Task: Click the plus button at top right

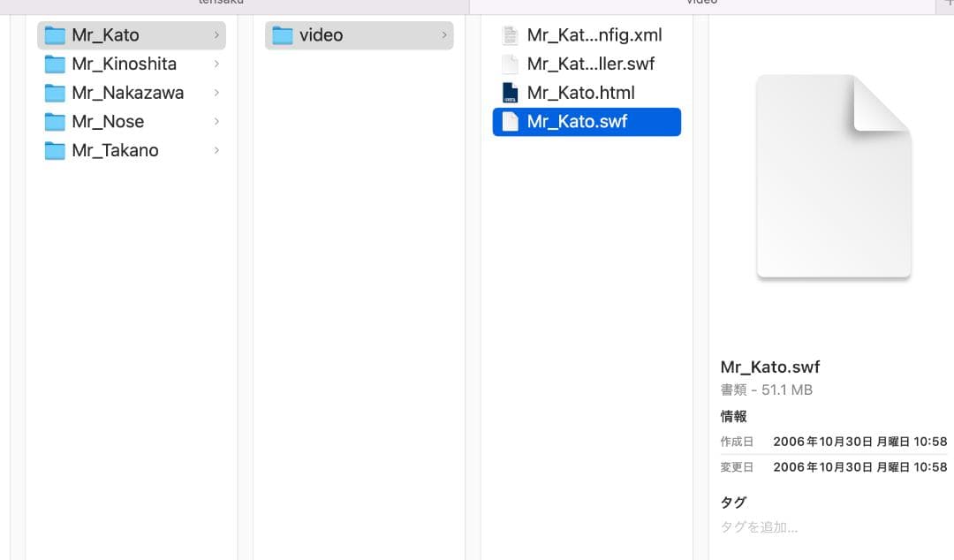Action: pyautogui.click(x=949, y=3)
